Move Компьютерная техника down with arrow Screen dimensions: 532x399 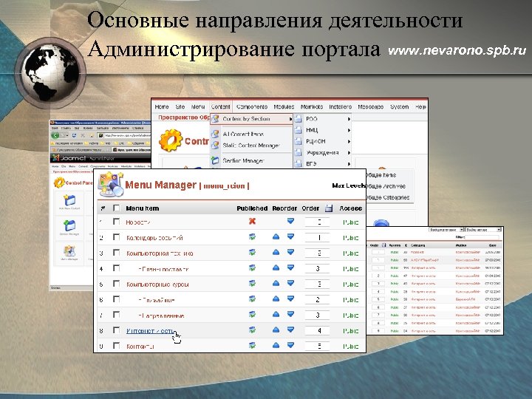290,252
